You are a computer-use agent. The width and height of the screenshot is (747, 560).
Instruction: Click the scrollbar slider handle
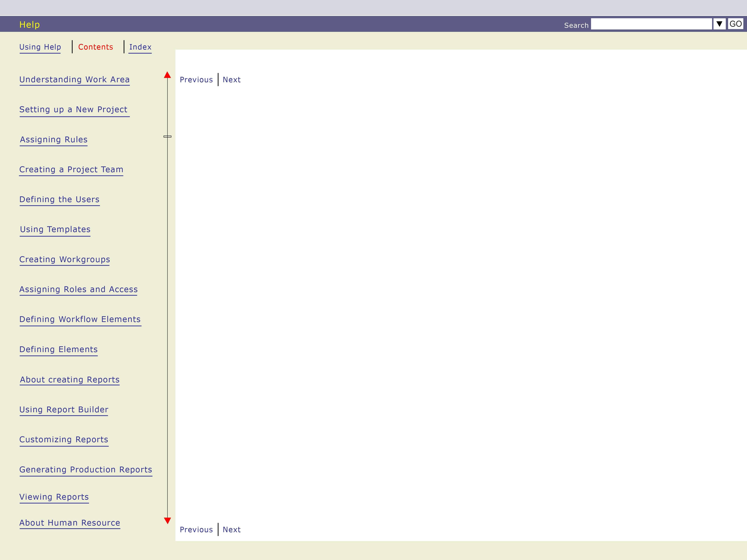tap(167, 136)
